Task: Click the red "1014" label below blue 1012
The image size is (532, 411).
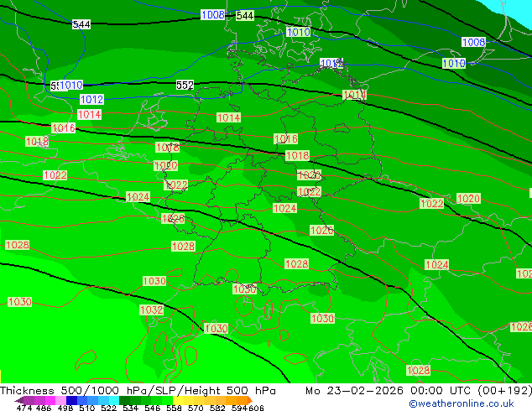Action: tap(89, 115)
